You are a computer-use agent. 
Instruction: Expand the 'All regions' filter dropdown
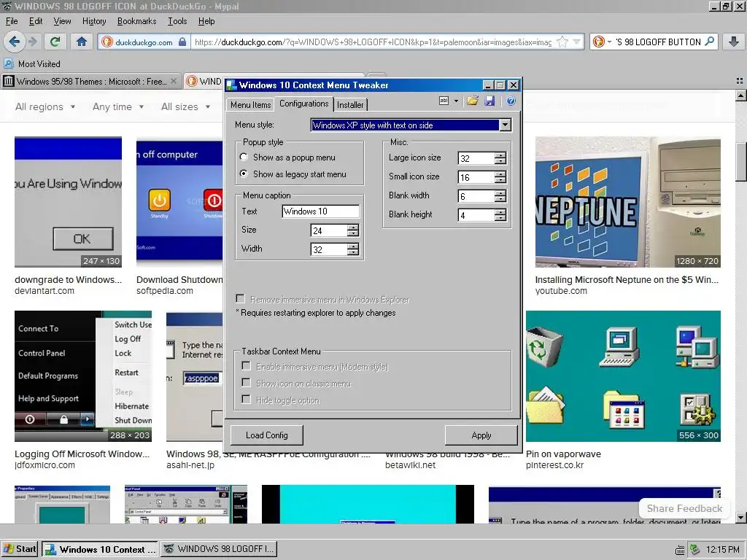(x=45, y=106)
